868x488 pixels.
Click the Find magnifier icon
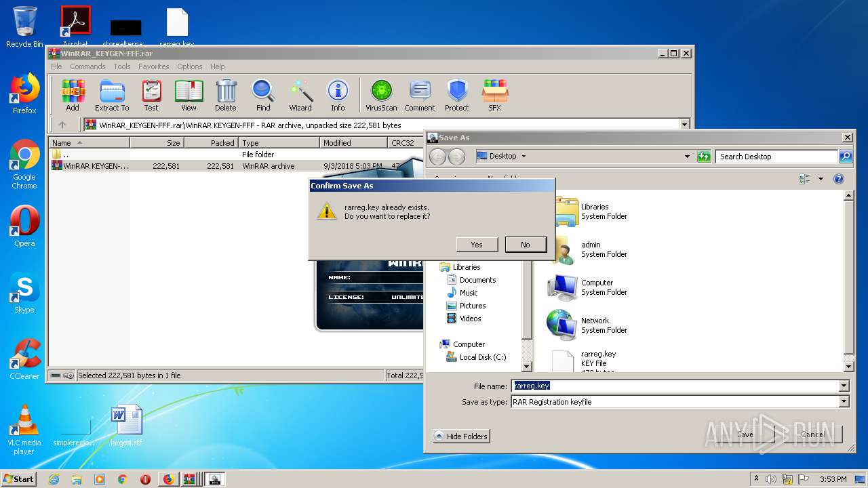tap(263, 96)
